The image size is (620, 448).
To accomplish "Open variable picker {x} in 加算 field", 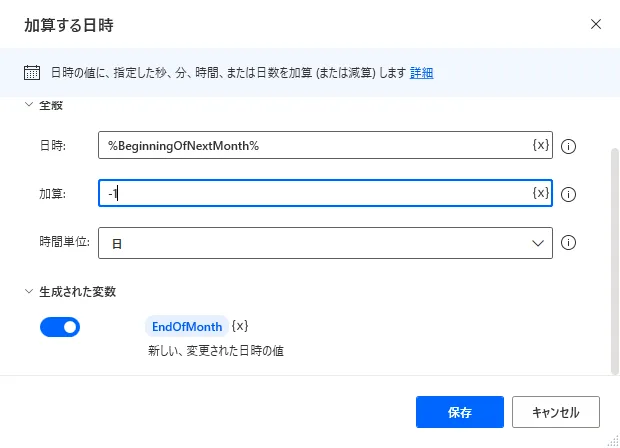I will (x=540, y=193).
